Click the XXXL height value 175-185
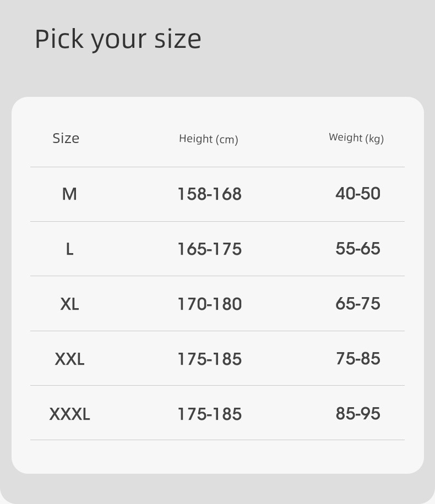 209,414
